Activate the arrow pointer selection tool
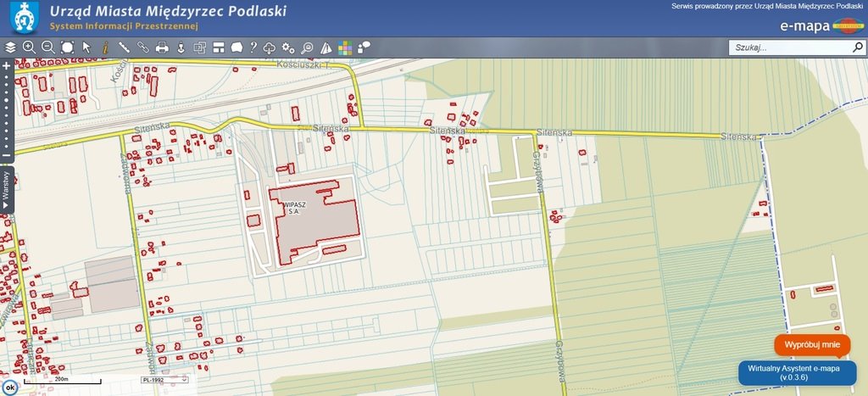The width and height of the screenshot is (868, 396). 86,47
